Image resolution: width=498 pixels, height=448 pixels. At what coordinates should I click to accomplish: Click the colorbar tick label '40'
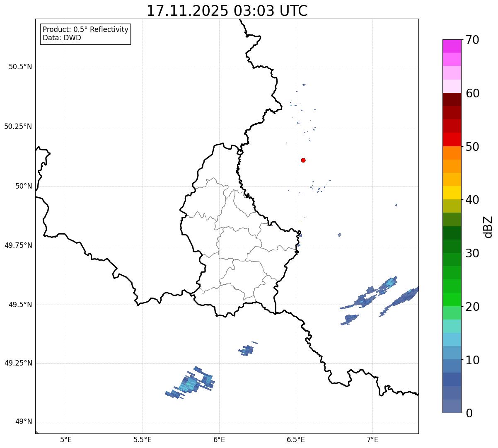(473, 200)
